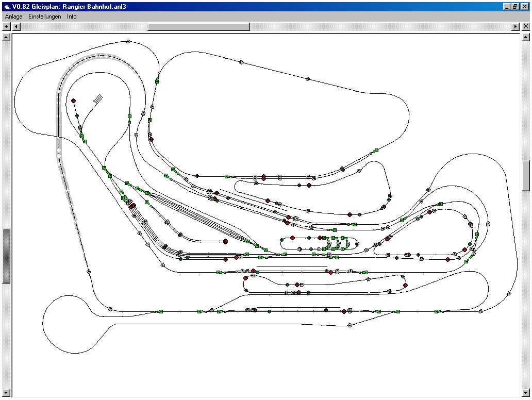Click the plus button left of the horizontal scrollbar
Viewport: 532px width, 400px height.
pyautogui.click(x=6, y=26)
